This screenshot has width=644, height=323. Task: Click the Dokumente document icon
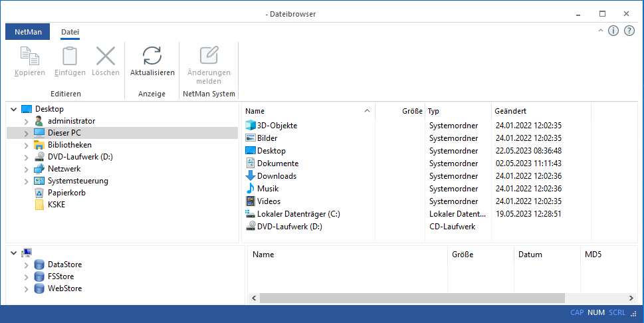point(250,163)
